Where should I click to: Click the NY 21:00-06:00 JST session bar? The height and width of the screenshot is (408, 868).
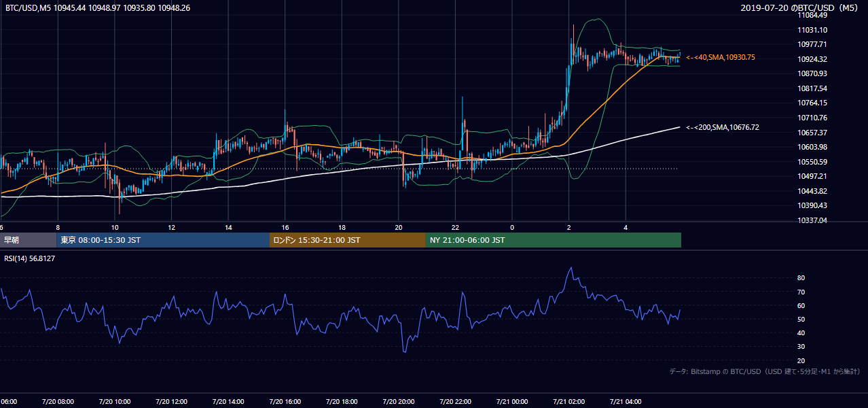554,240
